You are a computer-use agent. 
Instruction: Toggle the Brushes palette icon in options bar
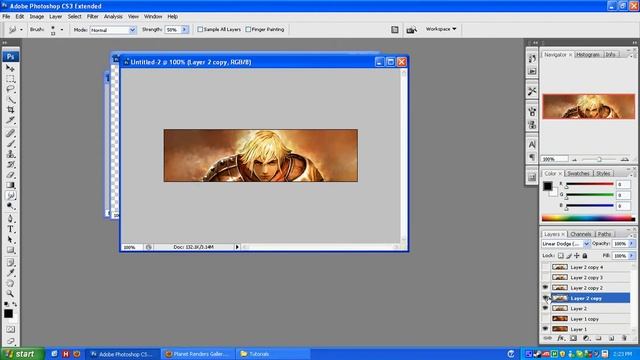[395, 29]
